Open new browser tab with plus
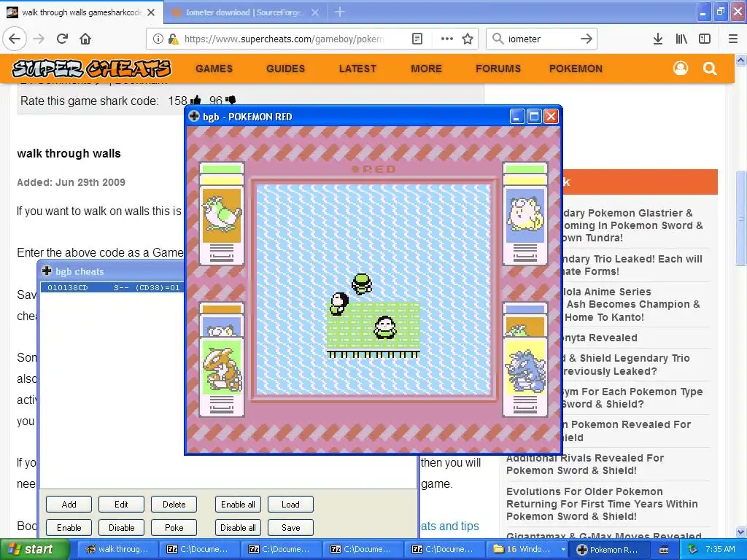The width and height of the screenshot is (747, 560). click(340, 12)
